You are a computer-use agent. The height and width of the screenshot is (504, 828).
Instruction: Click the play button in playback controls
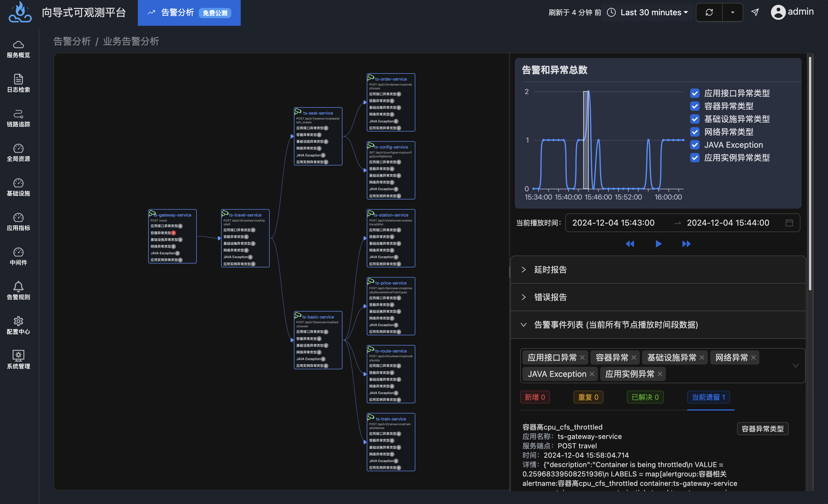[658, 243]
